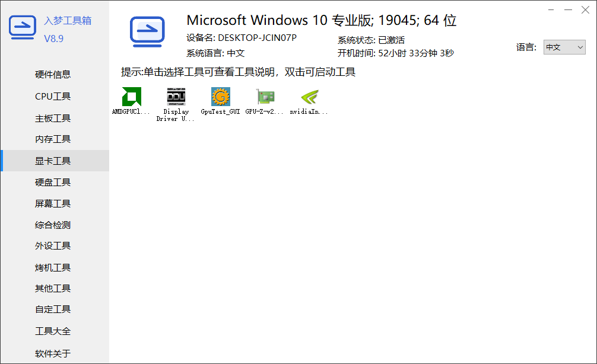Select Display Driver Uninstaller DDU icon

[x=176, y=97]
